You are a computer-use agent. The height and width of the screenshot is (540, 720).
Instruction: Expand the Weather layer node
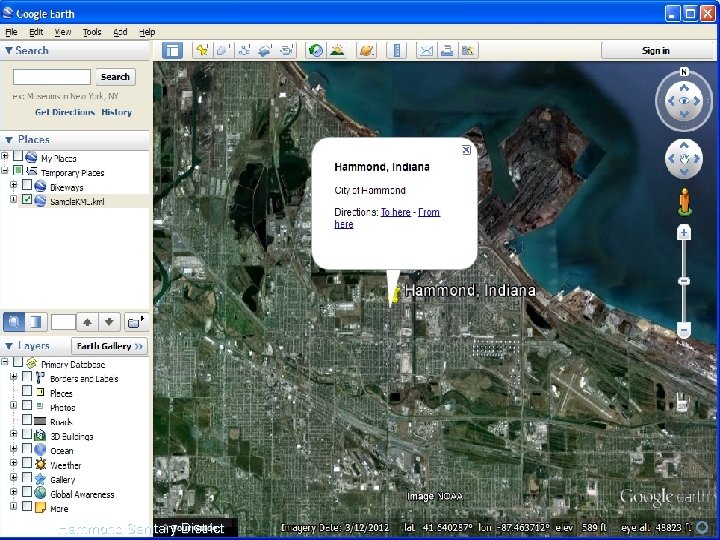click(x=14, y=465)
